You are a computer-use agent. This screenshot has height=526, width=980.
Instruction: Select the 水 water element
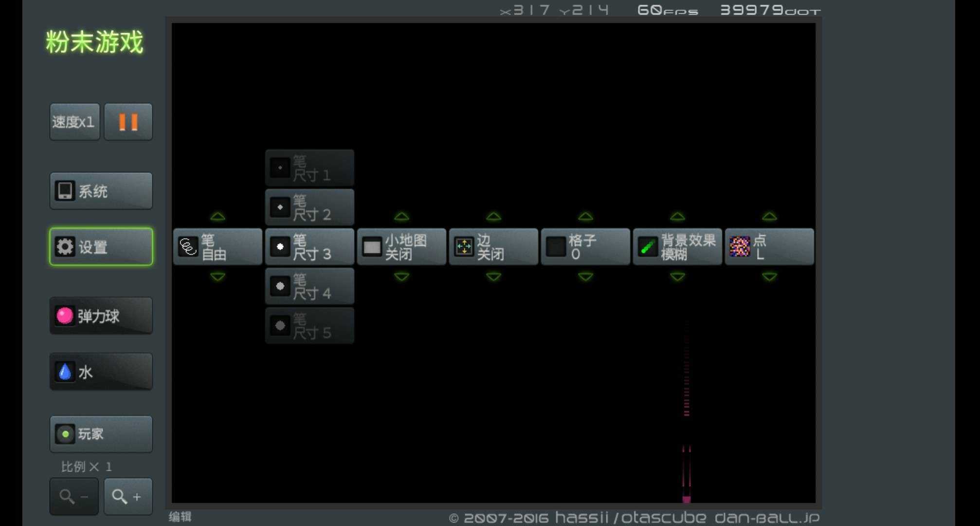(101, 372)
